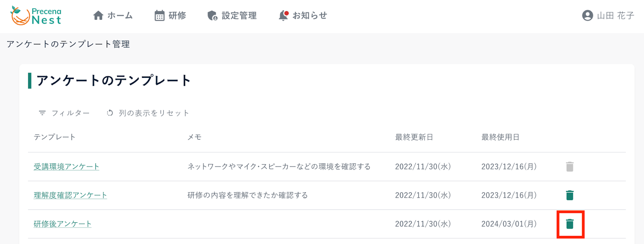644x244 pixels.
Task: Delete the 理解度確認アンケート template
Action: pyautogui.click(x=570, y=195)
